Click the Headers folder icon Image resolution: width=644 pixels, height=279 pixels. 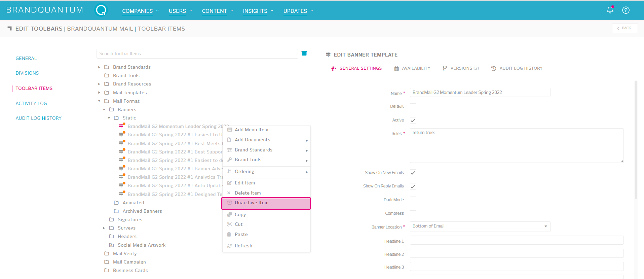[x=111, y=236]
